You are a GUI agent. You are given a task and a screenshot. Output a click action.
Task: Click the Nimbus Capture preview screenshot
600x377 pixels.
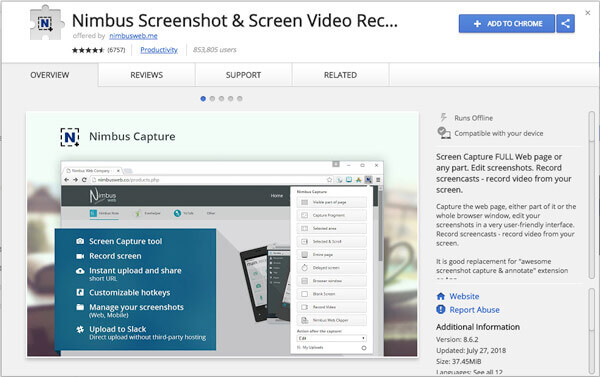point(222,235)
